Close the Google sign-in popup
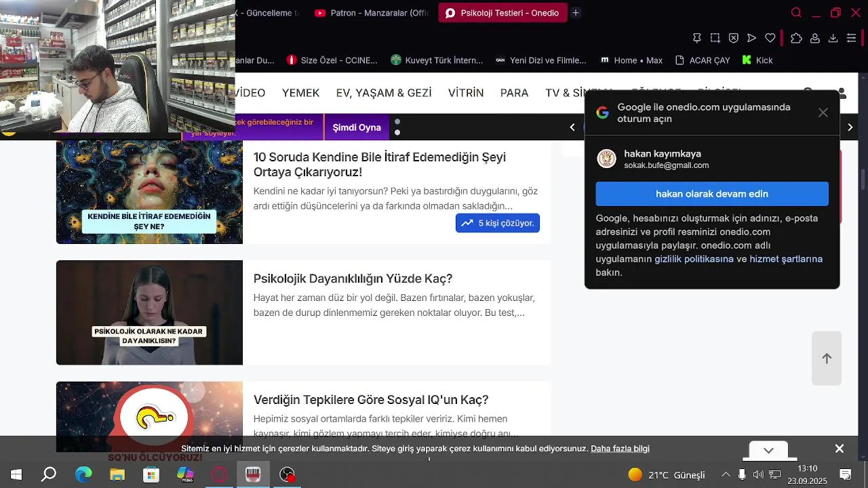Image resolution: width=868 pixels, height=488 pixels. (823, 113)
